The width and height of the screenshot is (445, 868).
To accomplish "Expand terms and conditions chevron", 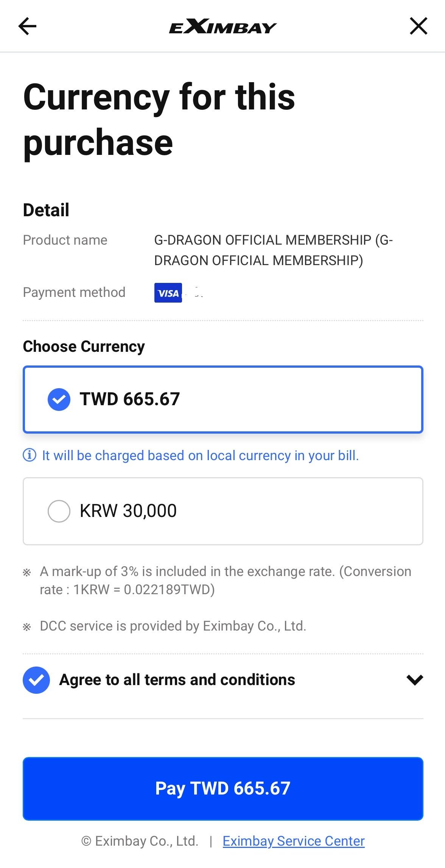I will 415,680.
